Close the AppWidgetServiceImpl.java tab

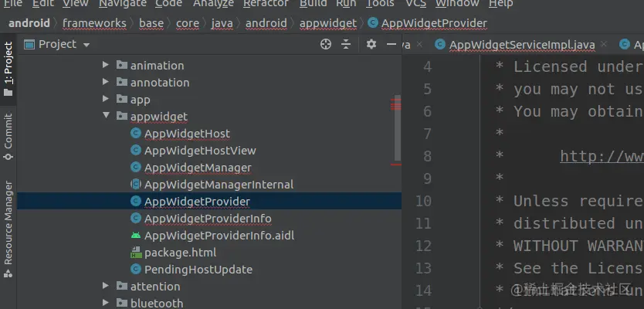tap(603, 44)
